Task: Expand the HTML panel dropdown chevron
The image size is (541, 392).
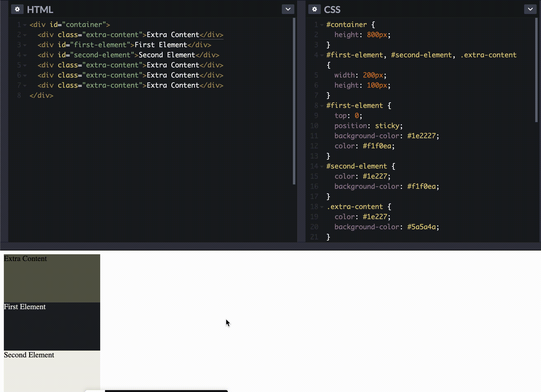Action: pyautogui.click(x=288, y=9)
